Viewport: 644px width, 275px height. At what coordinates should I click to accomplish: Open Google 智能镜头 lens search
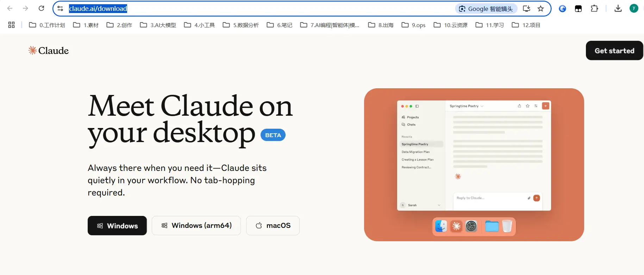486,9
